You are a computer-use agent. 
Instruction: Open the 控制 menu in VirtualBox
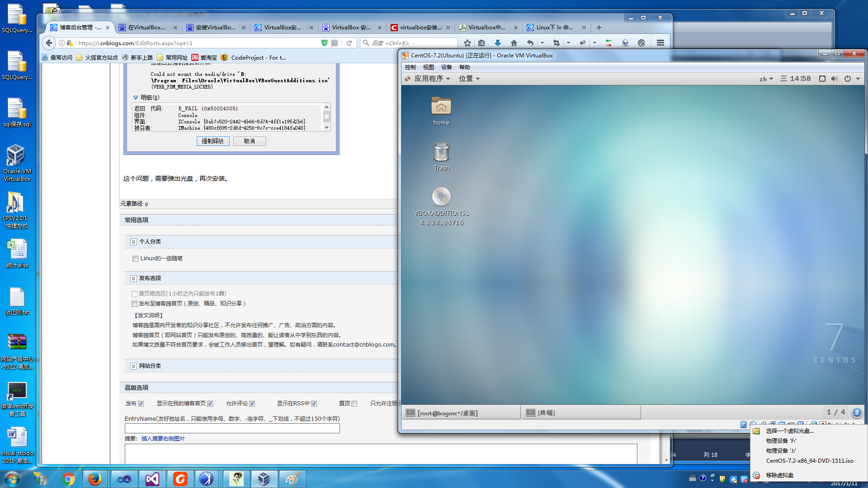410,67
